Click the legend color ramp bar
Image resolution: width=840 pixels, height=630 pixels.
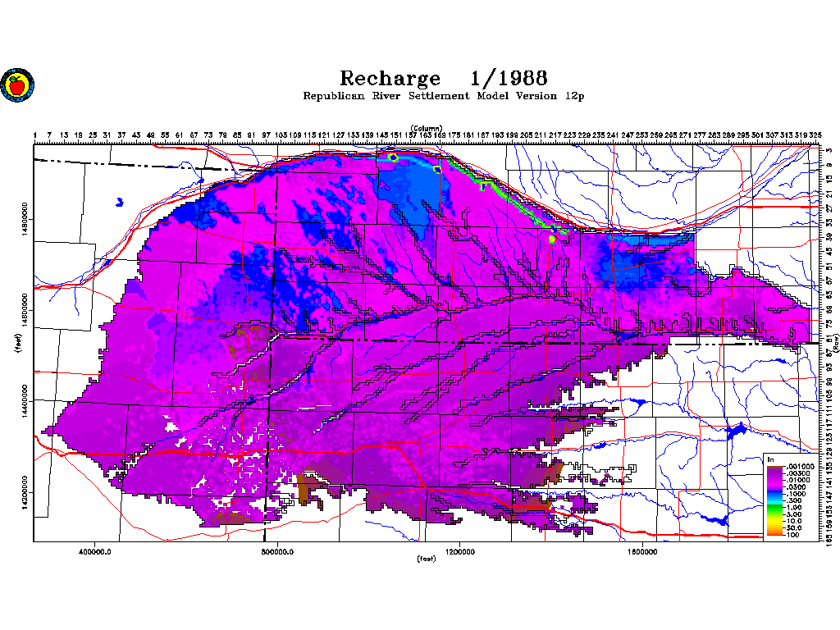pos(774,500)
